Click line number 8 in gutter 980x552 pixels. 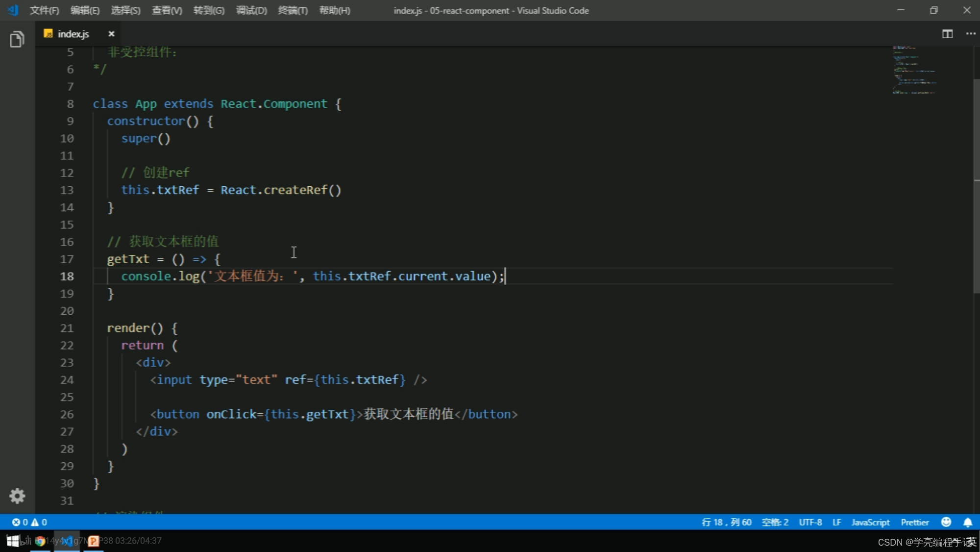[x=70, y=104]
